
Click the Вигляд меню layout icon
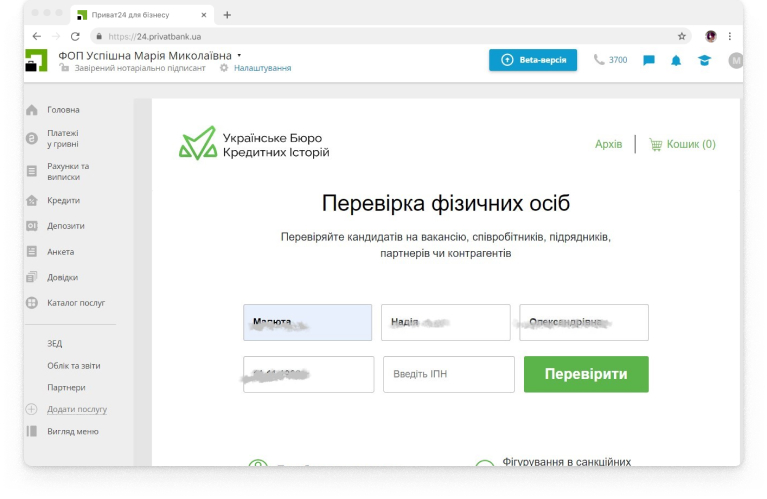click(x=32, y=431)
